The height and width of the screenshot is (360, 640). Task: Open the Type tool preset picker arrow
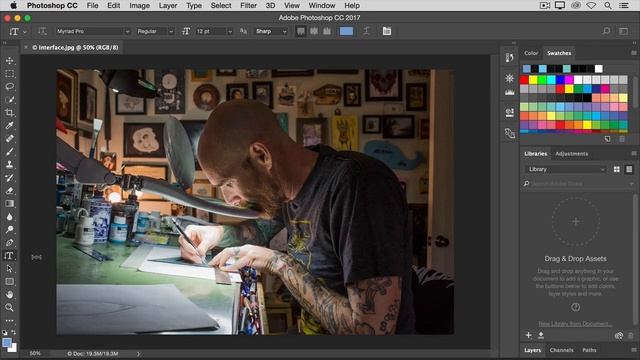(24, 31)
